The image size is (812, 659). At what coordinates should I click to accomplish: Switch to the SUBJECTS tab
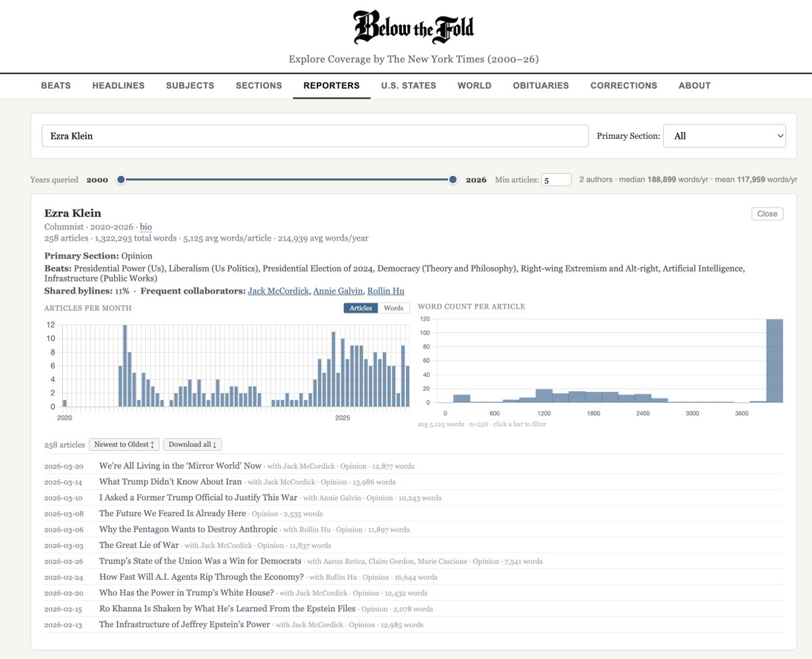190,85
